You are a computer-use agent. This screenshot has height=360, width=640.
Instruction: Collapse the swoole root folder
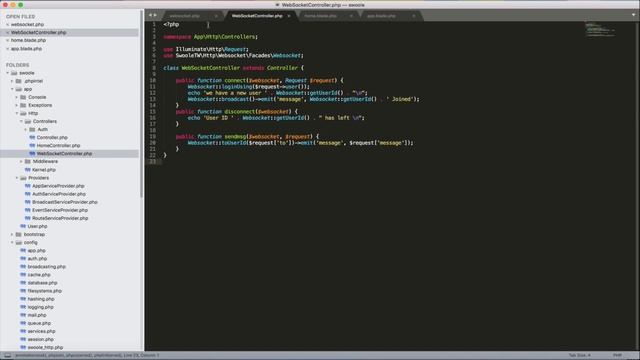[x=8, y=73]
